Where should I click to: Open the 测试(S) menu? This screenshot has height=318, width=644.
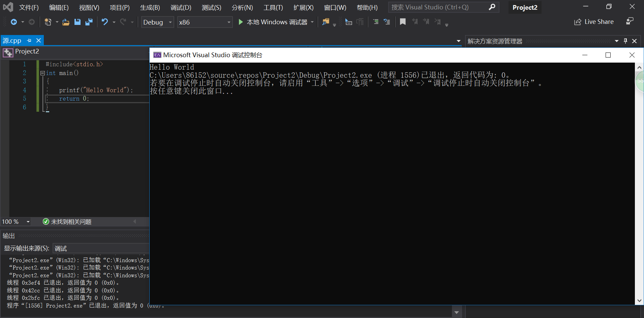[x=212, y=7]
